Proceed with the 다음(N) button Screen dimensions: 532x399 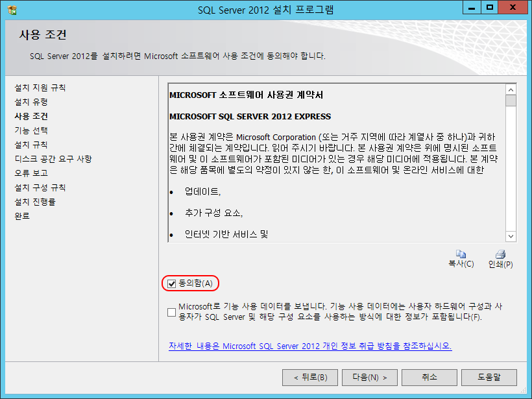coord(370,378)
